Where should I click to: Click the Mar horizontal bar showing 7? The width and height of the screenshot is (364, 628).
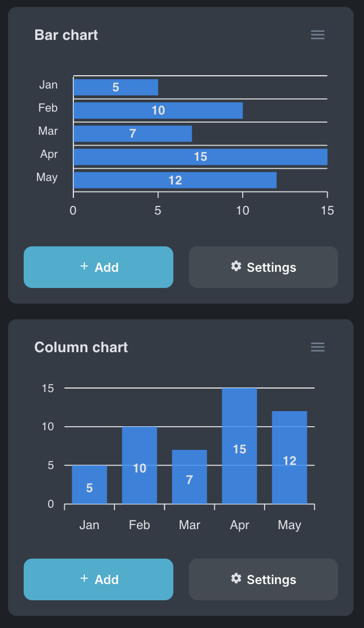click(132, 134)
